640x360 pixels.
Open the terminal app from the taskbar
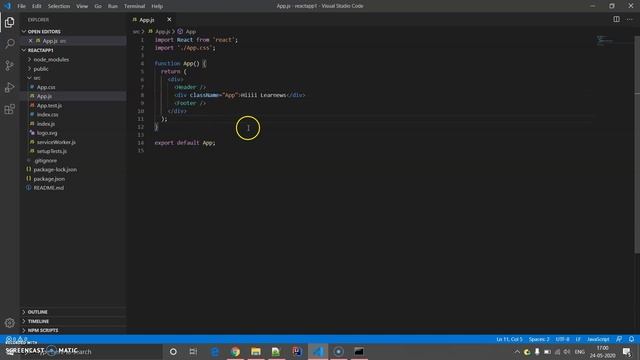pyautogui.click(x=359, y=351)
